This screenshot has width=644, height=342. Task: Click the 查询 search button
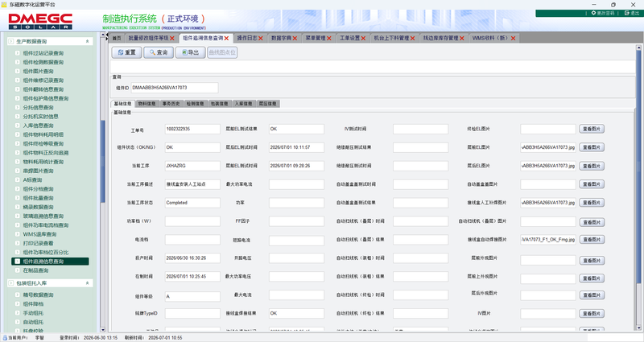tap(159, 52)
